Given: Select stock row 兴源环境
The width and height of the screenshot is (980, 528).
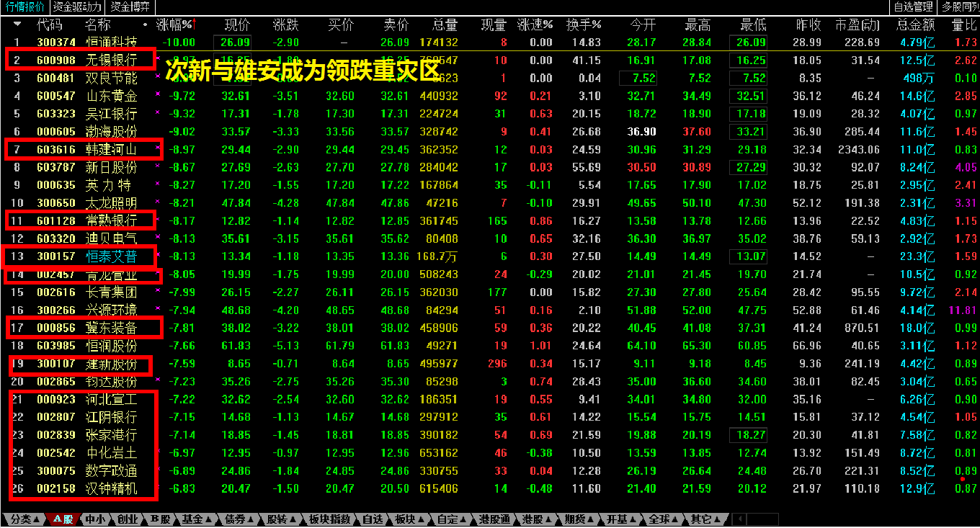Looking at the screenshot, I should [x=490, y=310].
